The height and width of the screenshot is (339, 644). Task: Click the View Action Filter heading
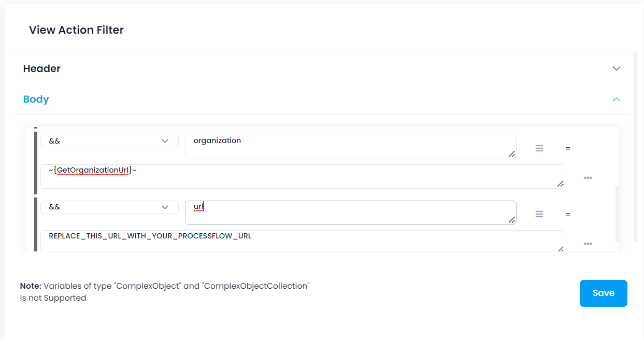point(76,30)
